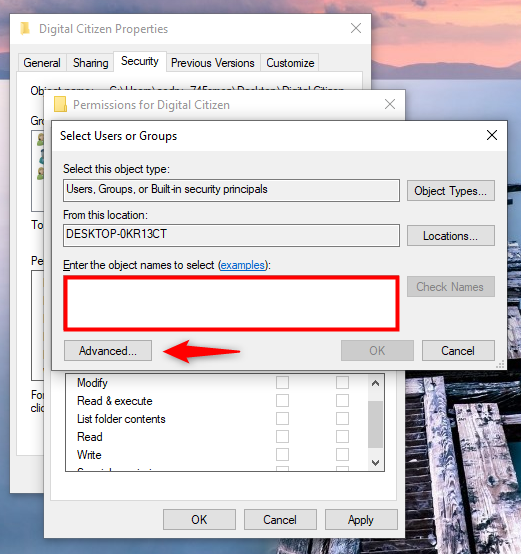Viewport: 521px width, 554px height.
Task: Open the Object Types... dialog
Action: tap(451, 191)
